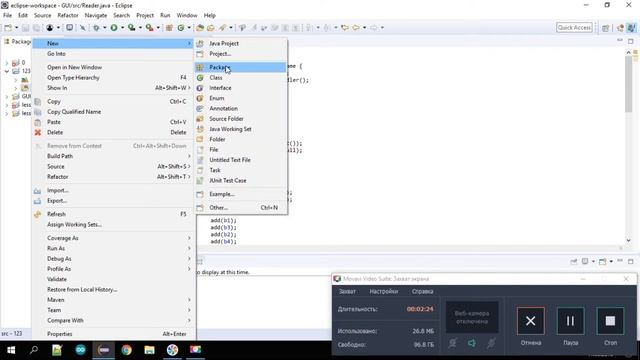This screenshot has height=360, width=640.
Task: Click the Run toolbar button
Action: coord(114,27)
